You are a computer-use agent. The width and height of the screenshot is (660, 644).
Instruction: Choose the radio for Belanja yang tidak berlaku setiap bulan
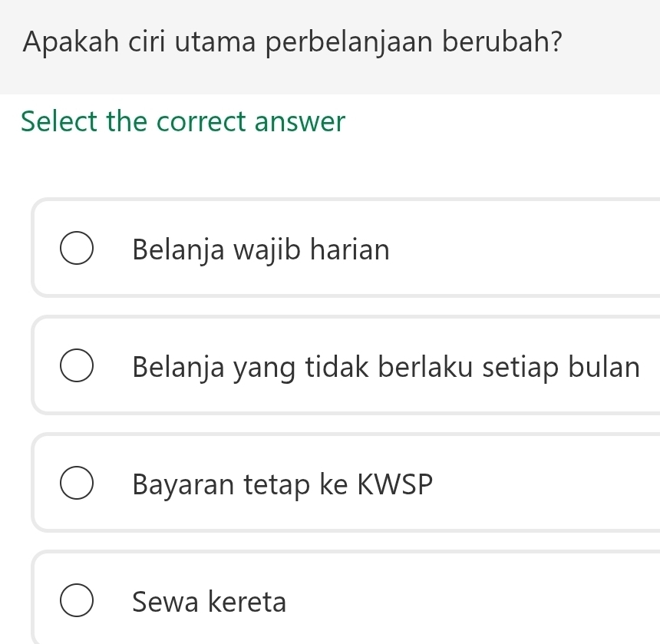(78, 368)
